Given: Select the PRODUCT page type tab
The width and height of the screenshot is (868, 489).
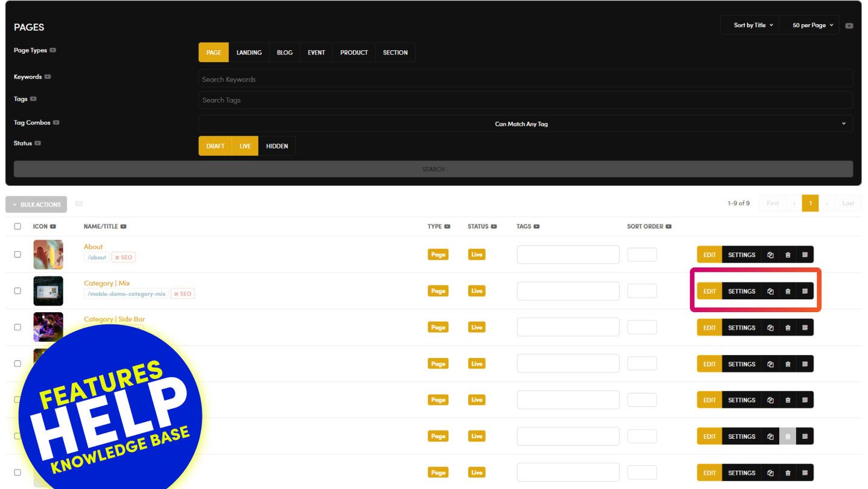Looking at the screenshot, I should point(353,53).
